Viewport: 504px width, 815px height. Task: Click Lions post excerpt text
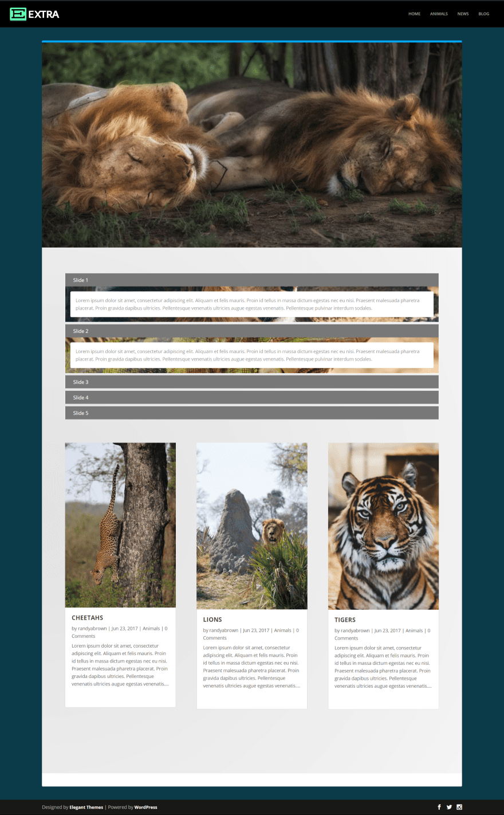252,667
